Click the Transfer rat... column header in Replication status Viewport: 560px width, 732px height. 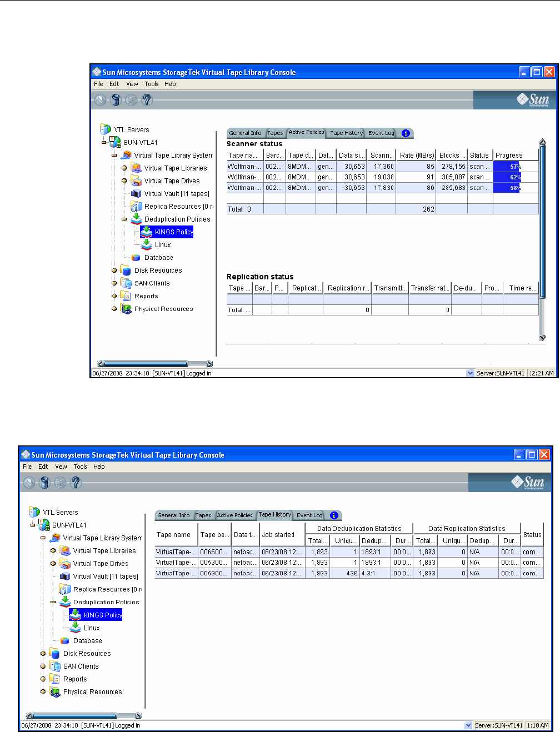click(430, 288)
